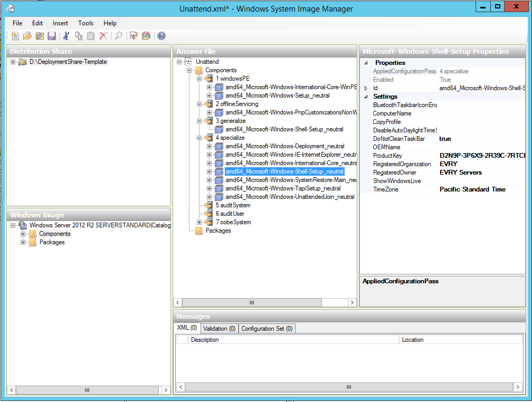The image size is (532, 402).
Task: Expand the DeploymentShare-Template node
Action: click(x=12, y=62)
